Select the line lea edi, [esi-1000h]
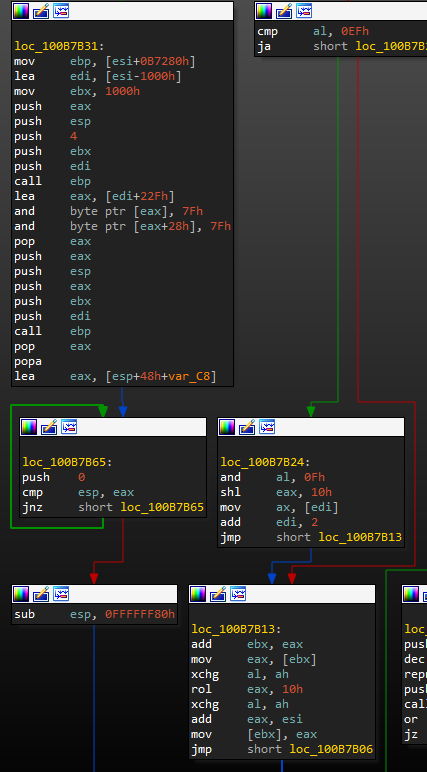Viewport: 427px width, 772px height. (x=98, y=76)
